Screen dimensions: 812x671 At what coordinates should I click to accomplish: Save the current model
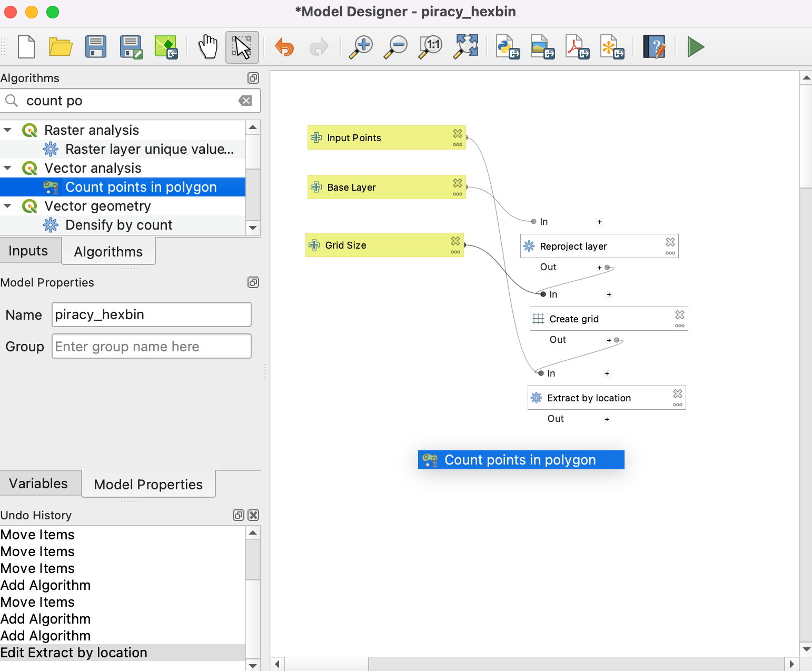click(95, 47)
